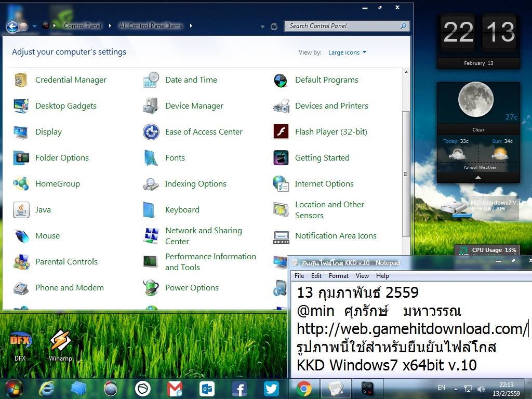Click Control Panel breadcrumb text

tap(83, 26)
